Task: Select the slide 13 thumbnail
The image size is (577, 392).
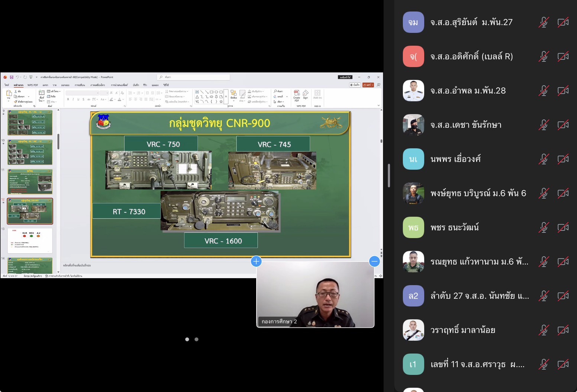Action: coord(30,240)
